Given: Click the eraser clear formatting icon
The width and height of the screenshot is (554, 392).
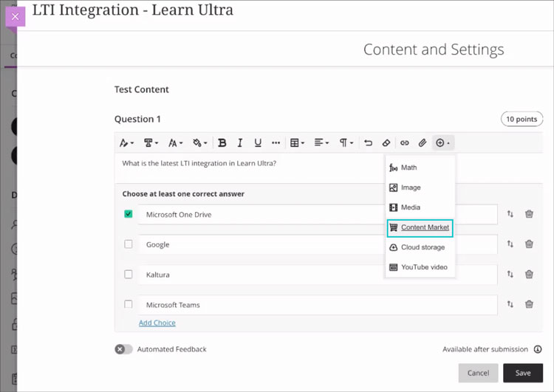Looking at the screenshot, I should point(386,143).
